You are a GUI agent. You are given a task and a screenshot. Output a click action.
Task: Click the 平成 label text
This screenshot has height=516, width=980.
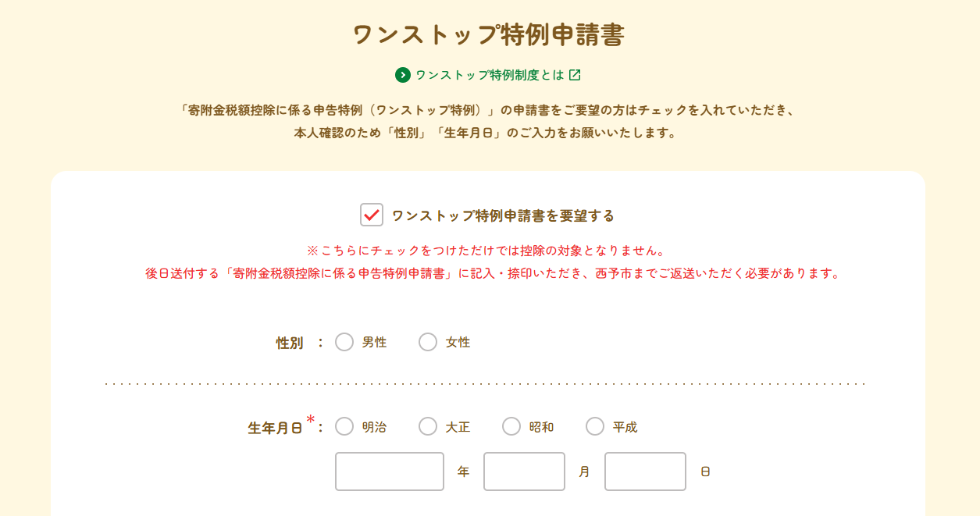(625, 427)
